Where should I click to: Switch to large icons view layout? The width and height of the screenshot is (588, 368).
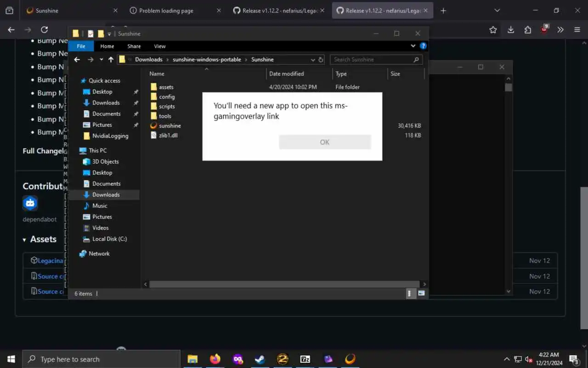(x=421, y=293)
